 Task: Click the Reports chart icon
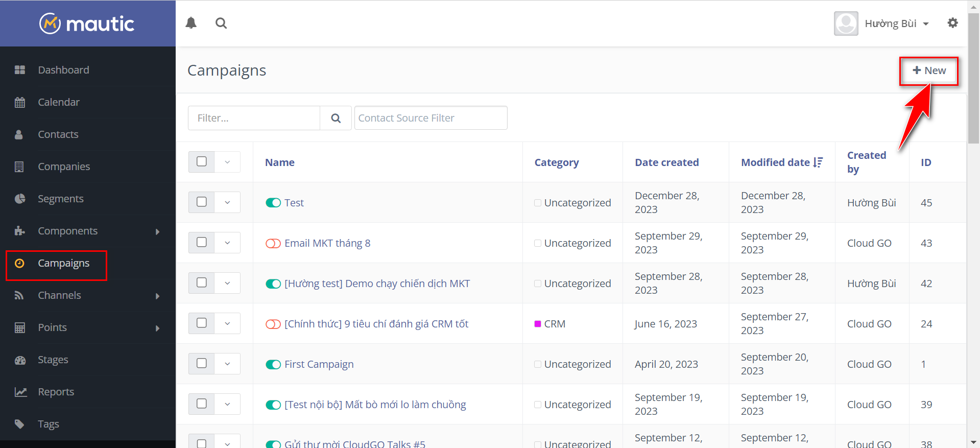pos(20,392)
